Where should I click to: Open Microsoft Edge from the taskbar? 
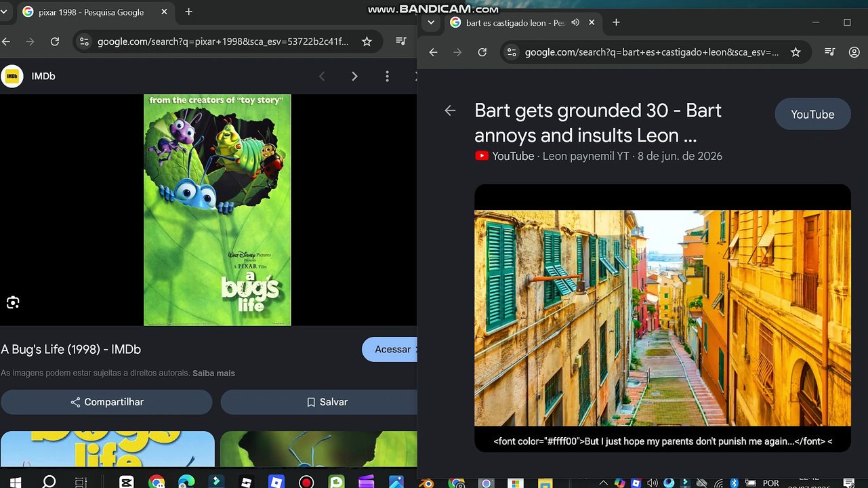tap(186, 482)
